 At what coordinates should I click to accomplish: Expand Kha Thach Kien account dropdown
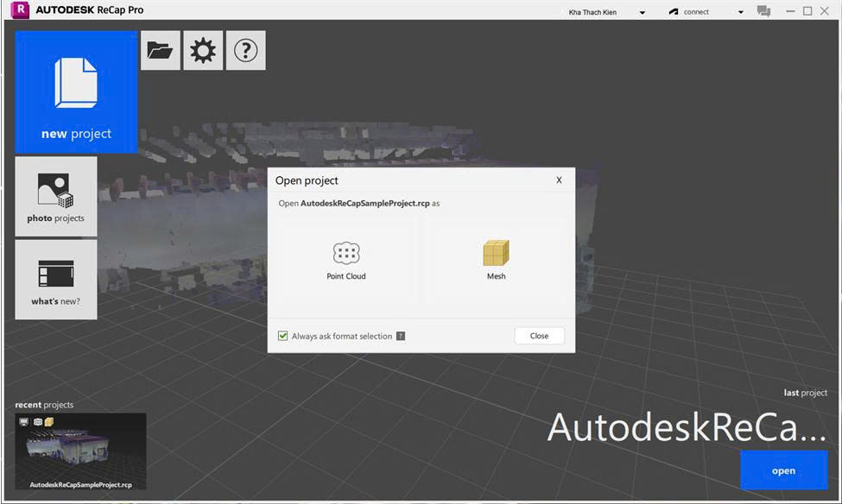(x=643, y=12)
